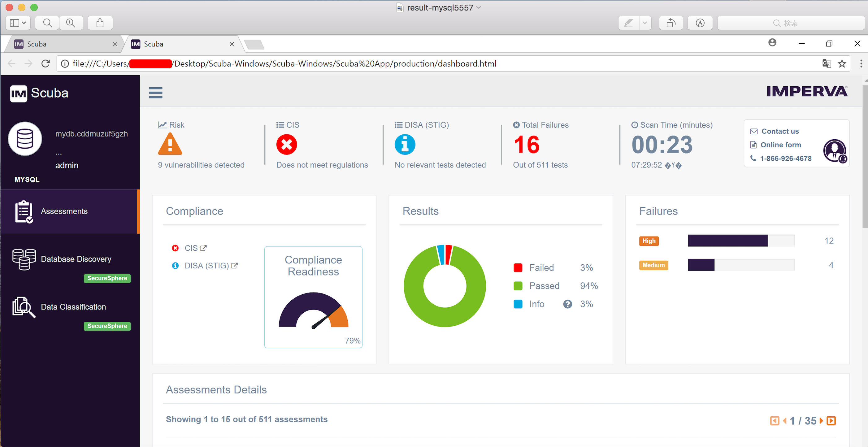Click the scan time 00:23 value
Viewport: 868px width, 447px height.
click(662, 145)
